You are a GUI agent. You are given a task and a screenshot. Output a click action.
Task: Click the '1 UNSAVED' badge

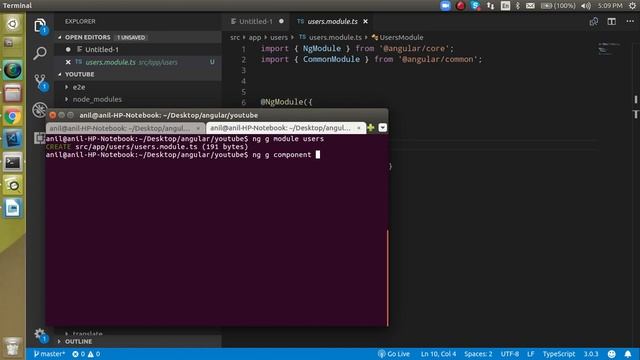131,38
